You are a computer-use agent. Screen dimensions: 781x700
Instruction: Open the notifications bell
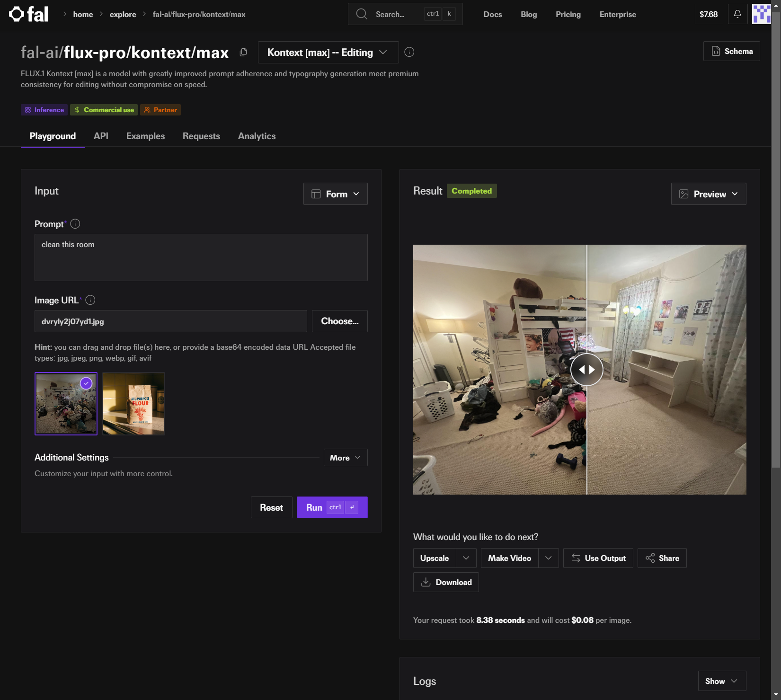pyautogui.click(x=737, y=14)
